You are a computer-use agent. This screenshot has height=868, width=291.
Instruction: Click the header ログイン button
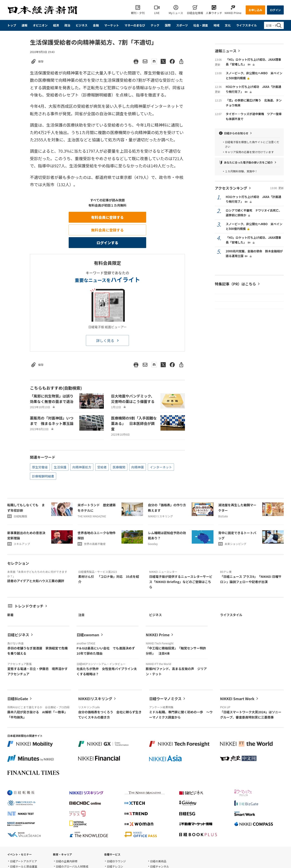pyautogui.click(x=275, y=10)
